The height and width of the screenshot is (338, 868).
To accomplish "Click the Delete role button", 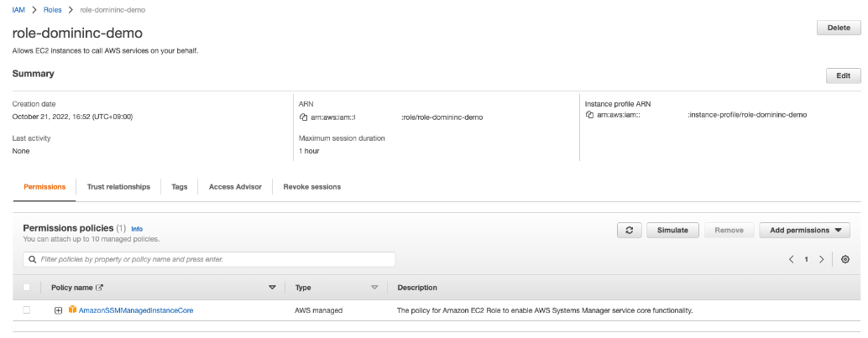I will coord(838,28).
